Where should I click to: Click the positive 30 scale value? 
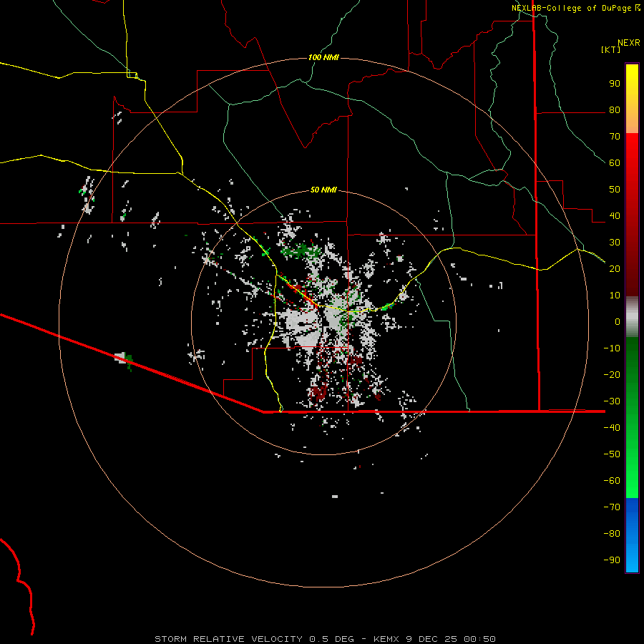tap(615, 243)
